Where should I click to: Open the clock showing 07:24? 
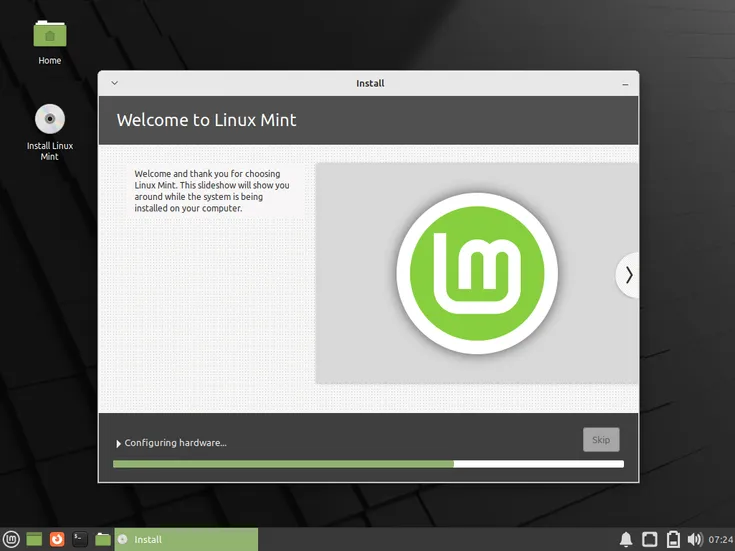720,540
